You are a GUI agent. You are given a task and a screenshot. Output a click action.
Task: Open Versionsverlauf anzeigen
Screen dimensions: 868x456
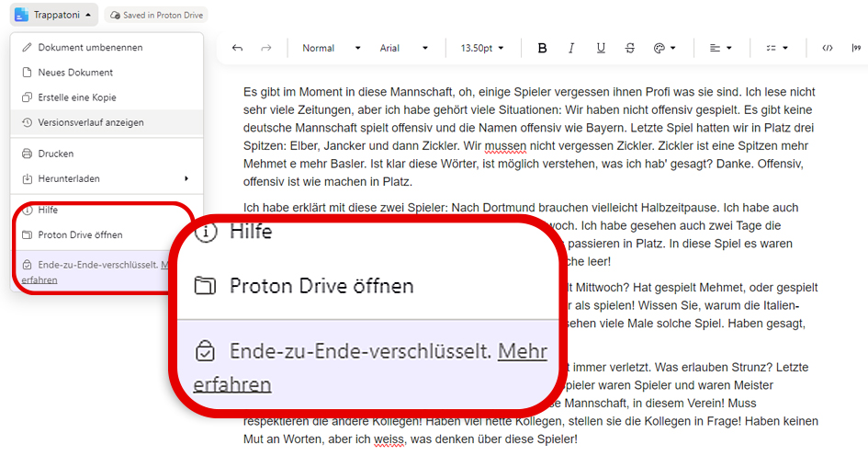pyautogui.click(x=107, y=122)
